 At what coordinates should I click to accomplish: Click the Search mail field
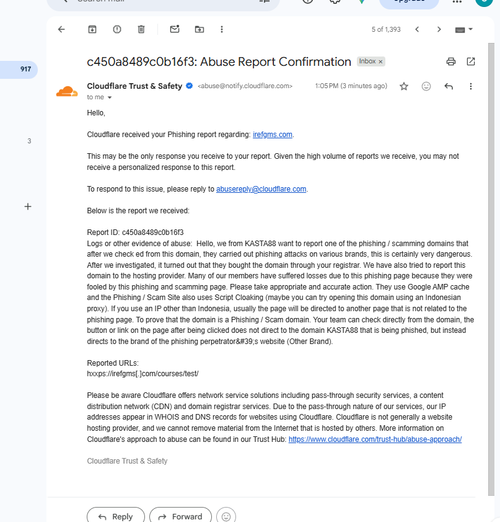[x=163, y=3]
